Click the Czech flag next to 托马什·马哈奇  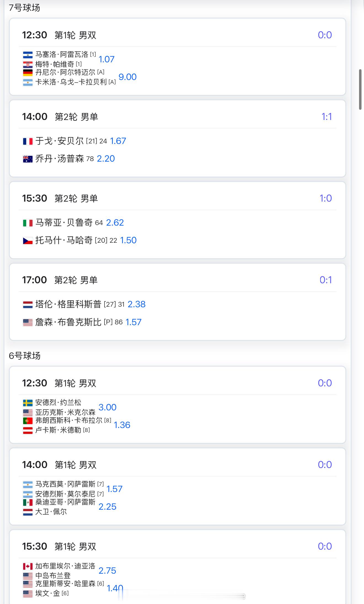coord(28,240)
